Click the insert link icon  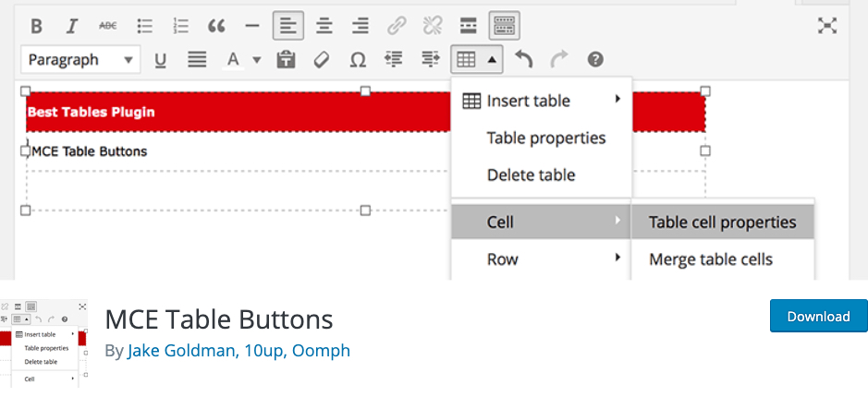(397, 26)
